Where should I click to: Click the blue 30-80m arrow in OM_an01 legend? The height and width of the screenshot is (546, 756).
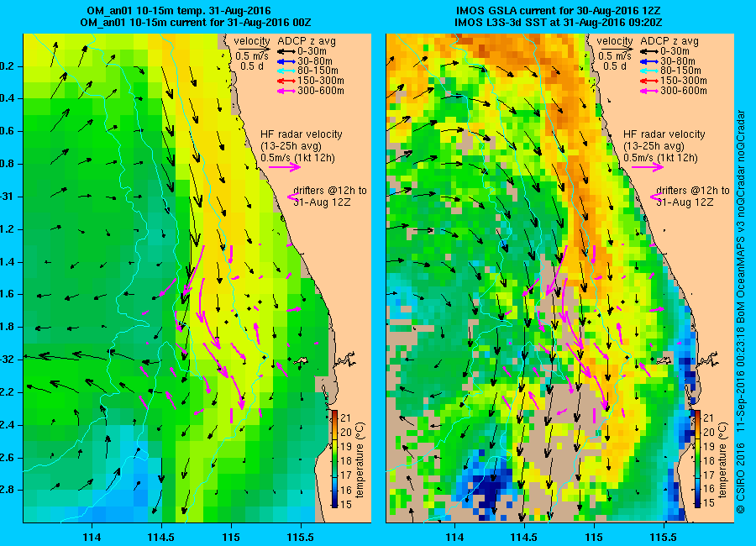click(286, 61)
